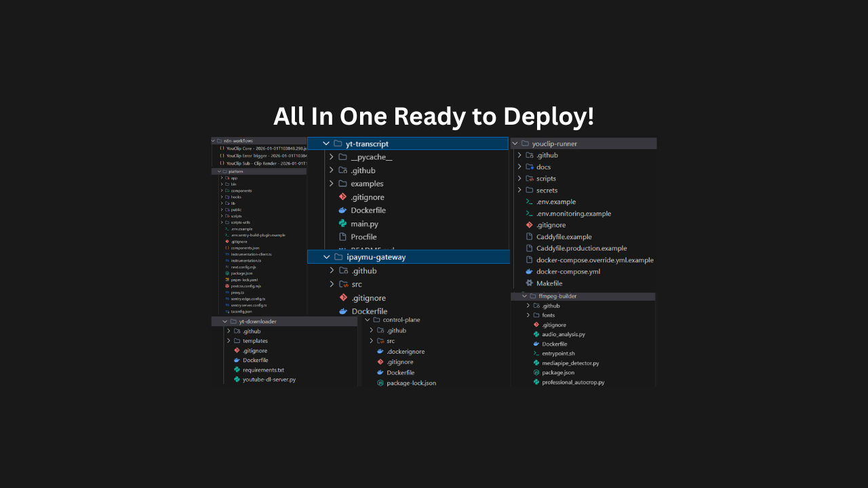Open the .github folder in youclip-runner
868x488 pixels.
(547, 155)
